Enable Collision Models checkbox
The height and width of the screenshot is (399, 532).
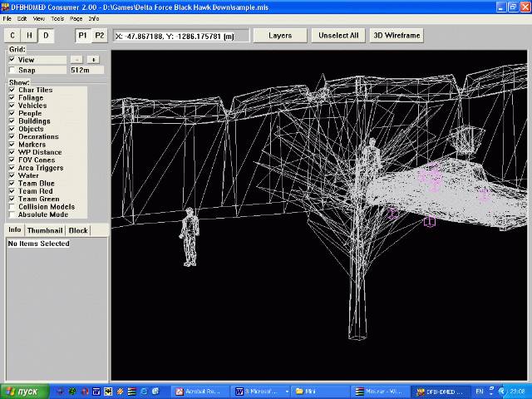point(12,207)
